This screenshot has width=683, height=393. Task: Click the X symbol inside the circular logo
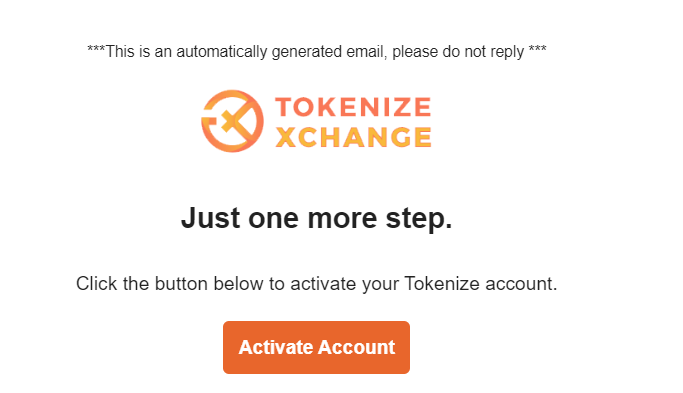pos(234,118)
